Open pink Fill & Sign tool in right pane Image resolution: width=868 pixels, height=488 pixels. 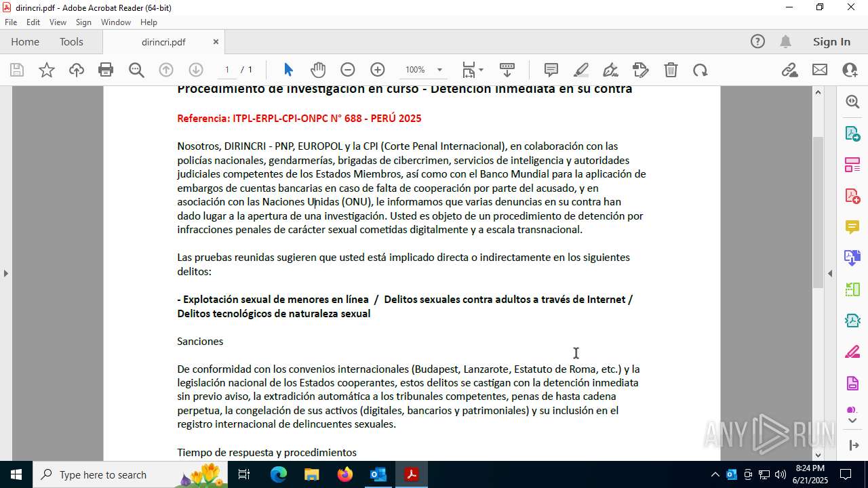click(x=852, y=352)
